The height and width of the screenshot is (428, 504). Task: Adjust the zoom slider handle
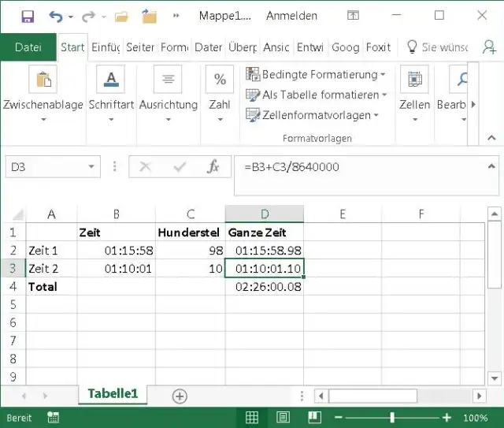[x=392, y=418]
